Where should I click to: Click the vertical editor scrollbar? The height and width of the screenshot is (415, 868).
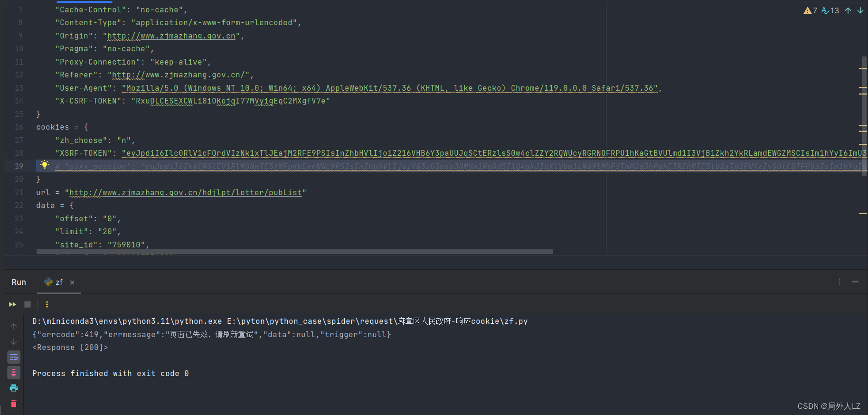[x=864, y=116]
